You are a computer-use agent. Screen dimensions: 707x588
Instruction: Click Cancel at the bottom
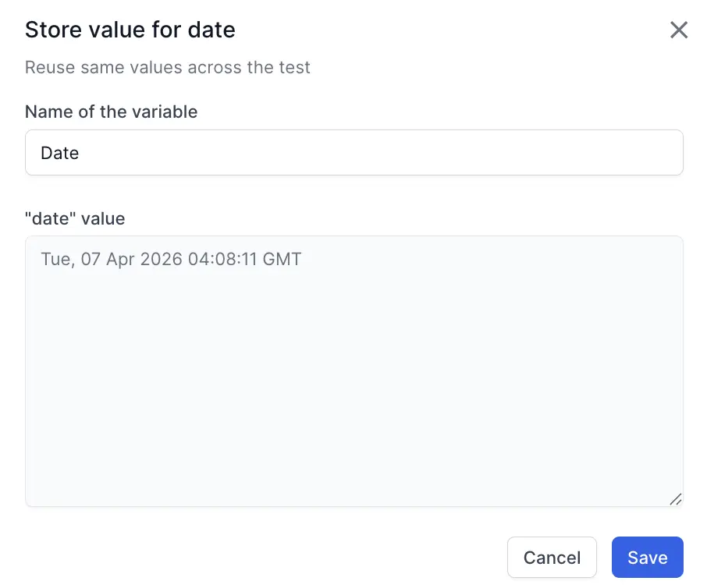click(552, 557)
